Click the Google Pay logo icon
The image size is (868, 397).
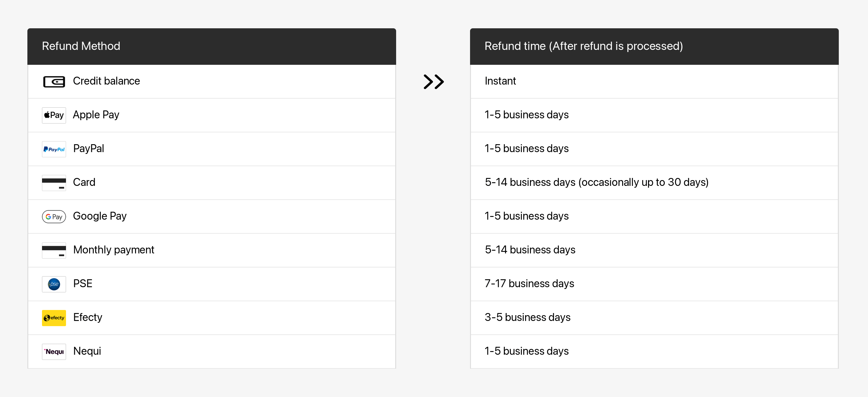[54, 216]
